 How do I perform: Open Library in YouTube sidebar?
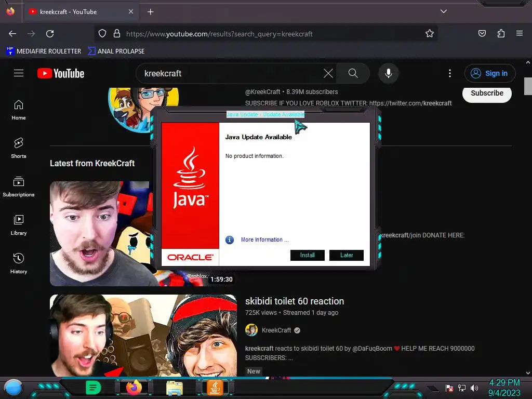pos(19,225)
